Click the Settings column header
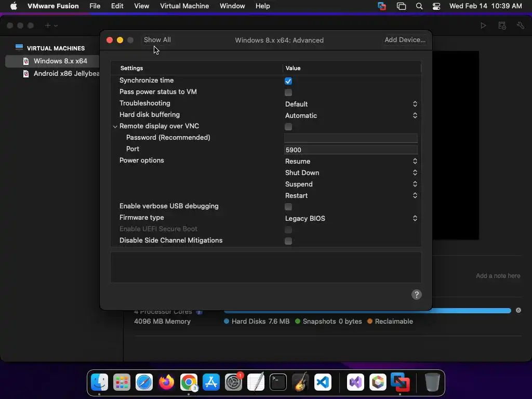Image resolution: width=532 pixels, height=399 pixels. tap(131, 68)
